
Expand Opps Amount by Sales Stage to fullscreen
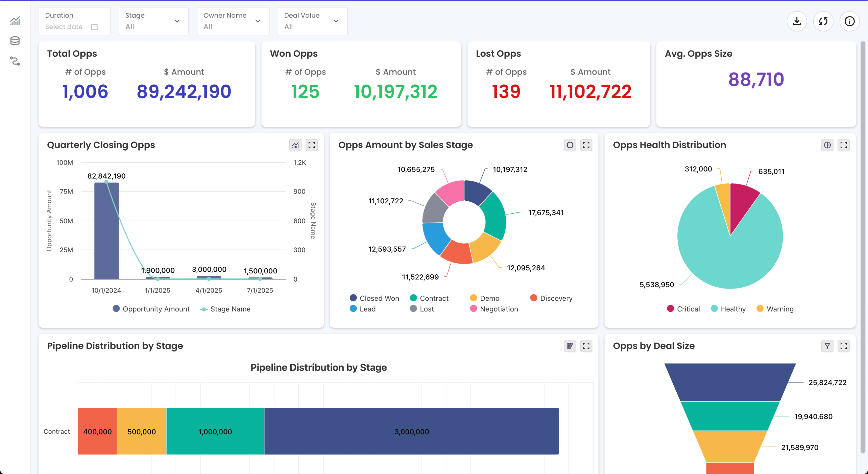point(586,145)
